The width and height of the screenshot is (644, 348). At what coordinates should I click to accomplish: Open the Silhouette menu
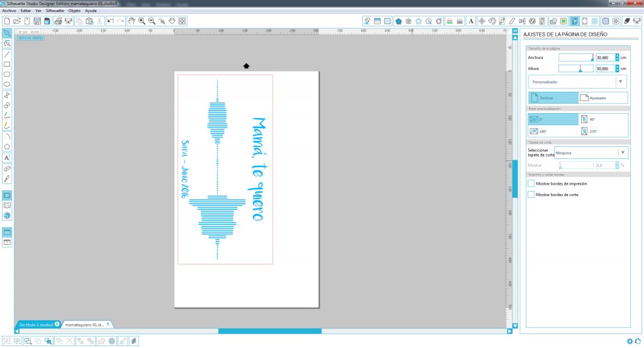pyautogui.click(x=55, y=11)
